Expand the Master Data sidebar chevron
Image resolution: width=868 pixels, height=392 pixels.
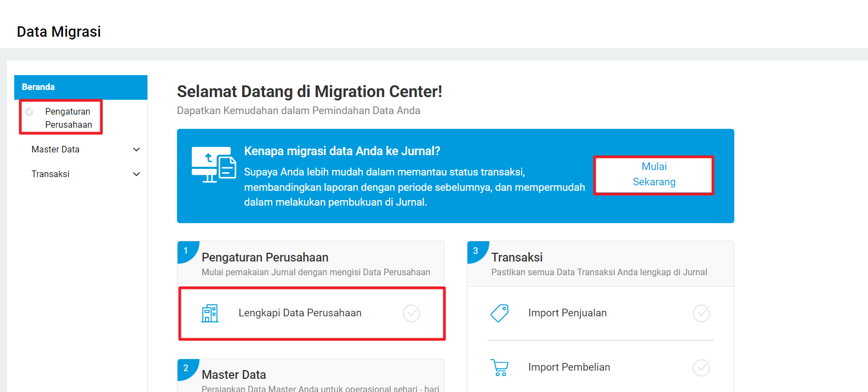click(136, 150)
